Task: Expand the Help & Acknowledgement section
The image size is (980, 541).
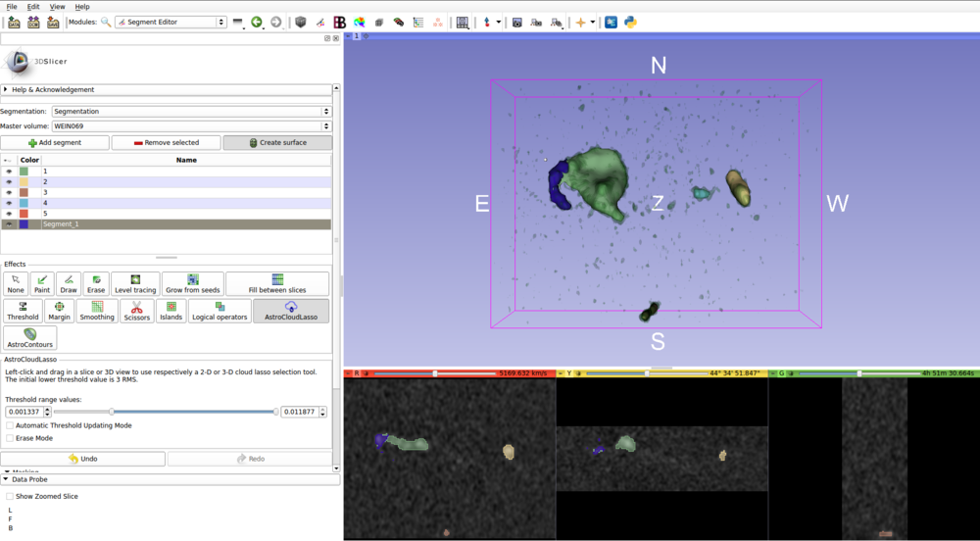Action: (53, 89)
